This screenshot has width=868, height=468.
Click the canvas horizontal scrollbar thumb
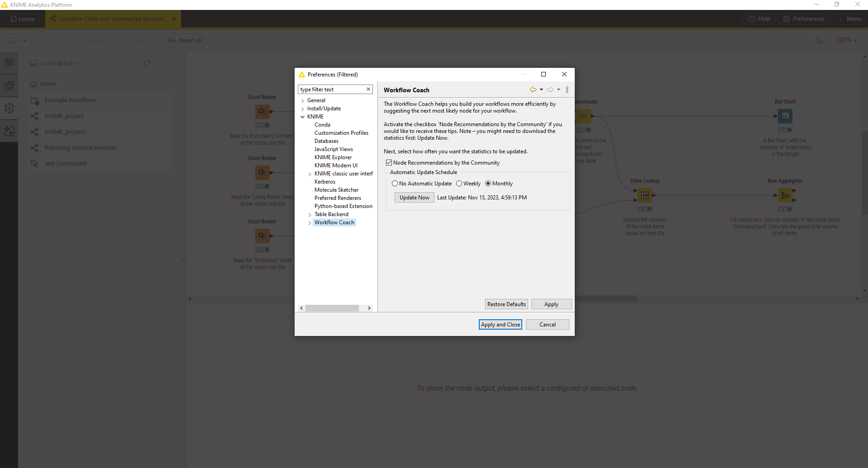[x=606, y=298]
